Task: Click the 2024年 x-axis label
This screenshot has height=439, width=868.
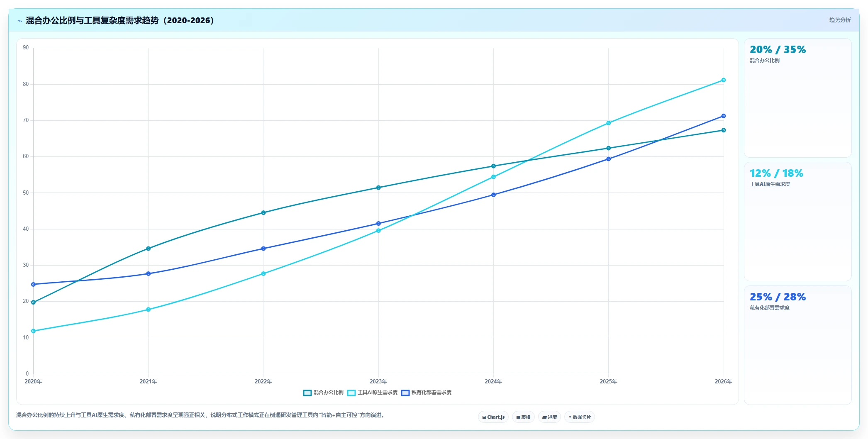Action: 493,381
